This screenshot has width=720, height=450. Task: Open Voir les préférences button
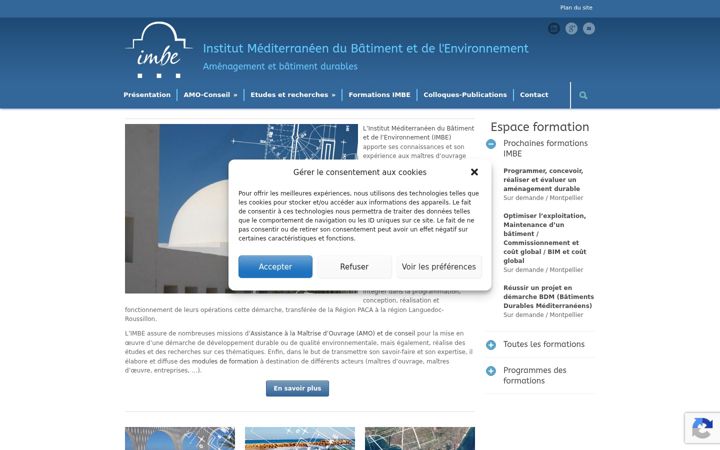439,267
